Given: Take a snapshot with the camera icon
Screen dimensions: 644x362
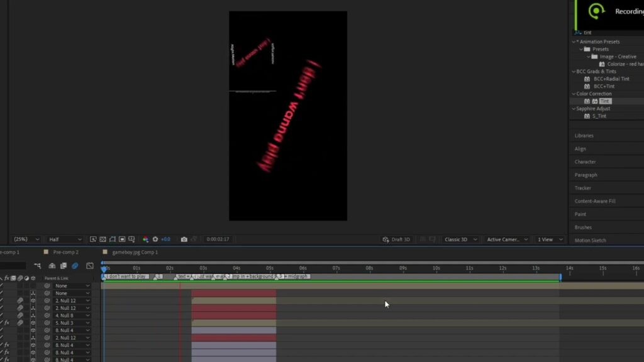Looking at the screenshot, I should [184, 239].
